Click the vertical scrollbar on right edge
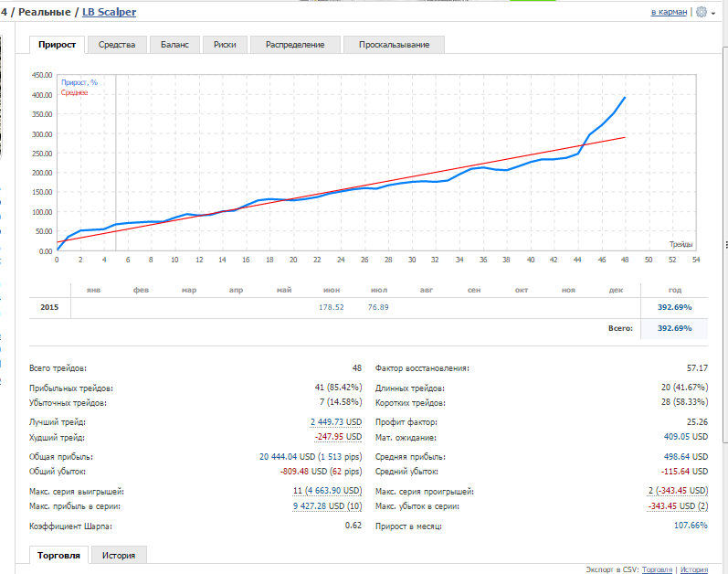 pyautogui.click(x=725, y=244)
